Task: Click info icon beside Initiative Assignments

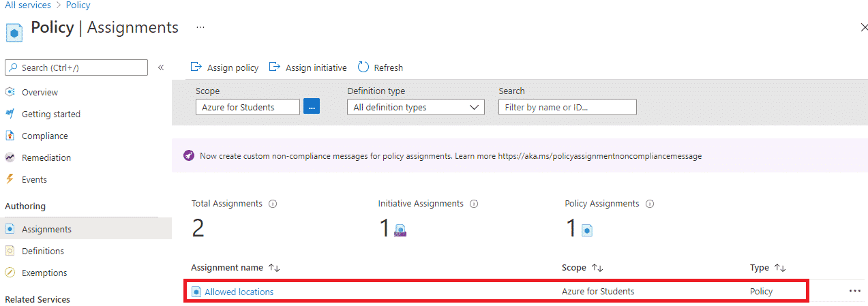Action: coord(474,204)
